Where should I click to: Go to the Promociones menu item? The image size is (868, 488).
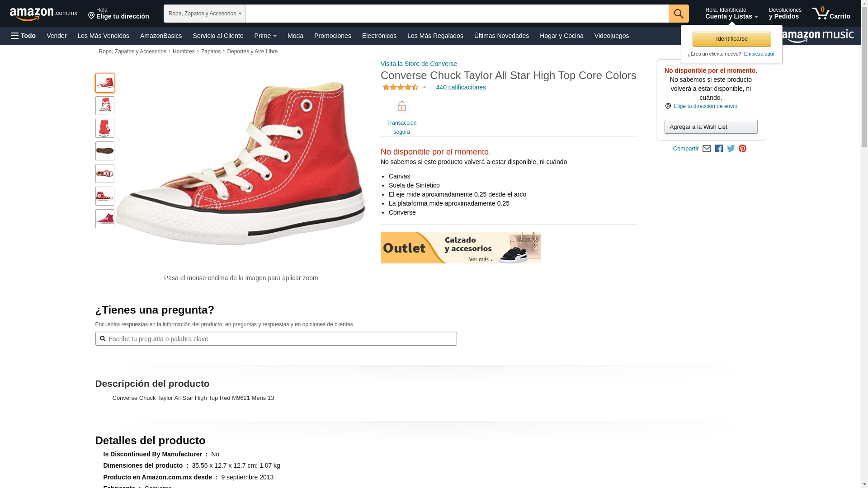click(333, 36)
